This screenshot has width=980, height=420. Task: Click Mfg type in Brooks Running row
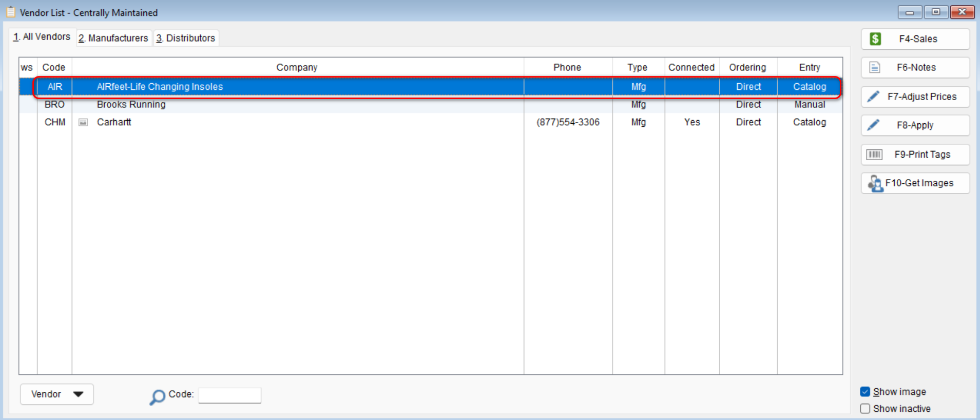pos(639,104)
